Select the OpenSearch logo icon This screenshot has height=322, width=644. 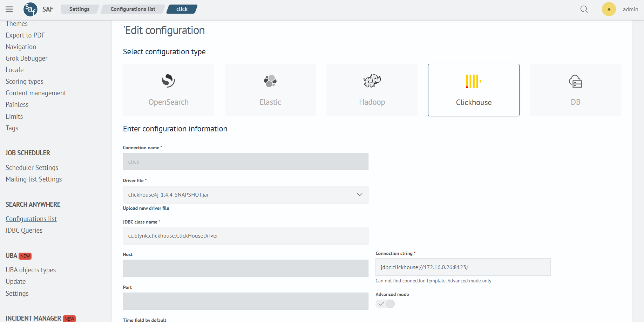[x=168, y=81]
